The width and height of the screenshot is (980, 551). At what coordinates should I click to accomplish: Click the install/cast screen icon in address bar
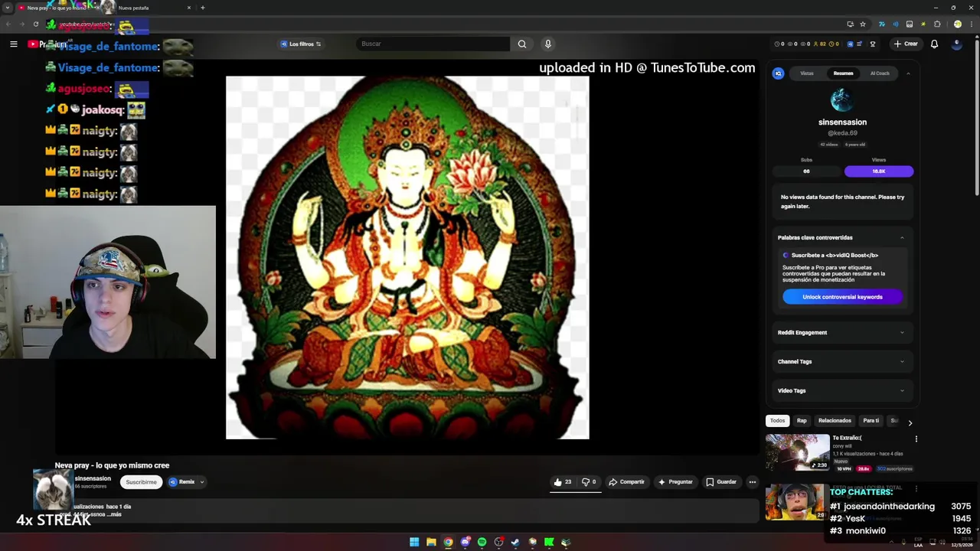pos(850,24)
